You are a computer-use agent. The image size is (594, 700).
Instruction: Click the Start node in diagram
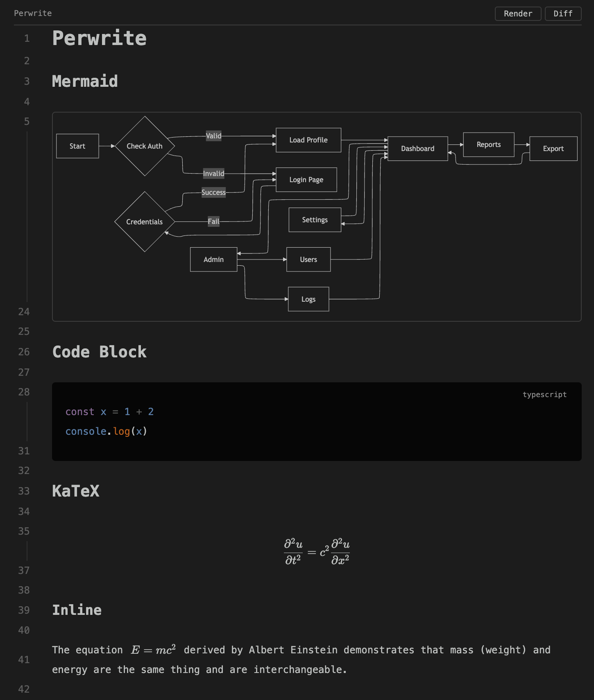point(77,146)
